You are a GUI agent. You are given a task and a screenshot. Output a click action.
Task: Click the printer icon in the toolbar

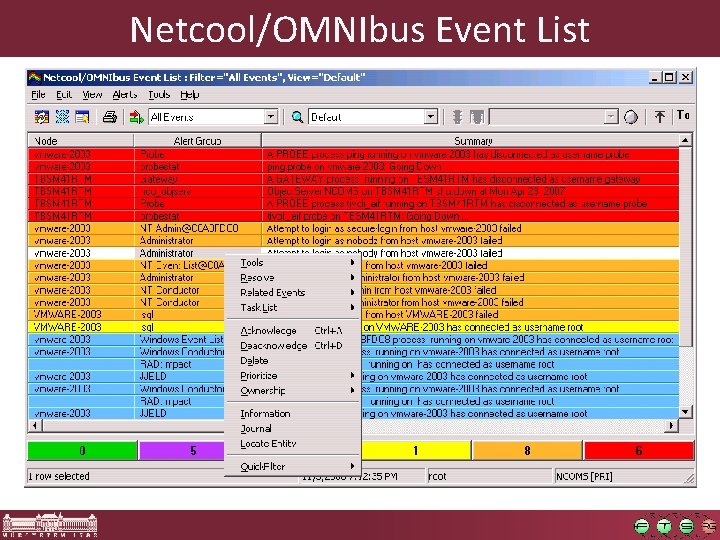pyautogui.click(x=110, y=117)
